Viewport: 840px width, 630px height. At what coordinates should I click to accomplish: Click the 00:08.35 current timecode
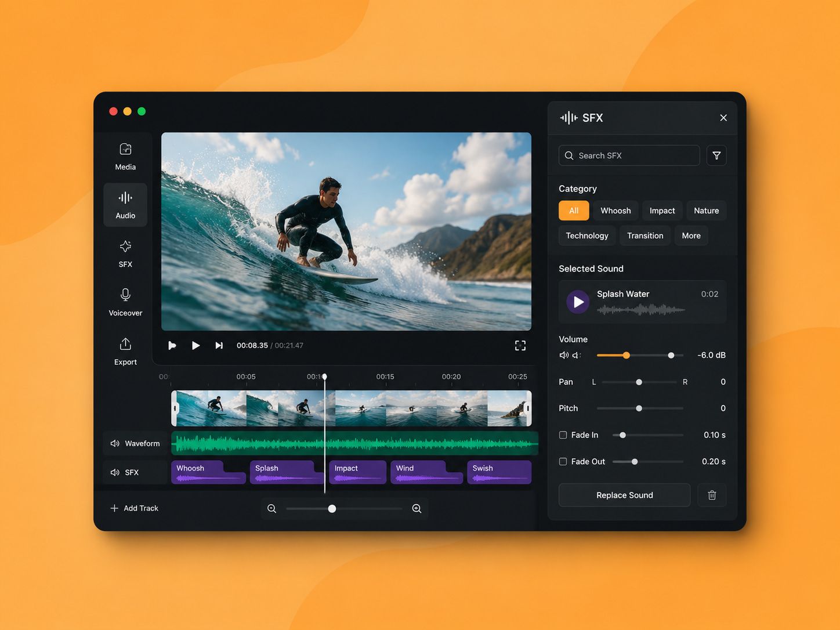(252, 345)
